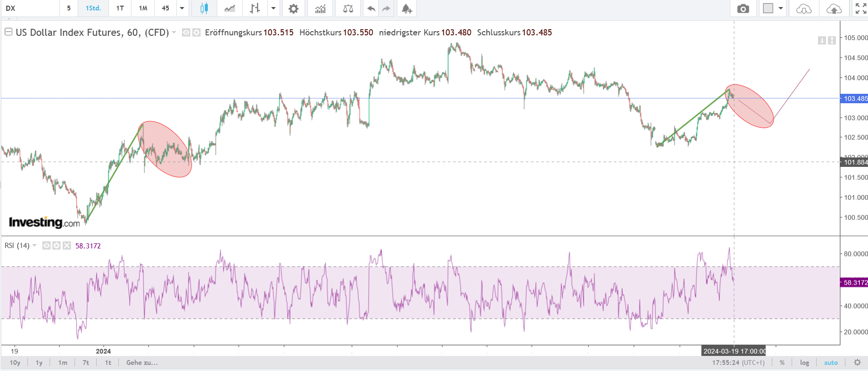The height and width of the screenshot is (371, 868).
Task: Click the Gehe zu... button
Action: click(x=142, y=363)
